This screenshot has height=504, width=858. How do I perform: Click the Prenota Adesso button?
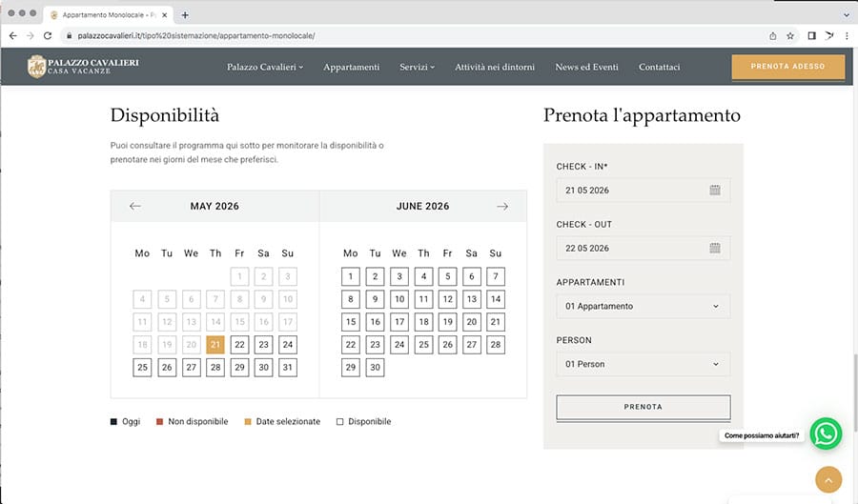click(788, 66)
